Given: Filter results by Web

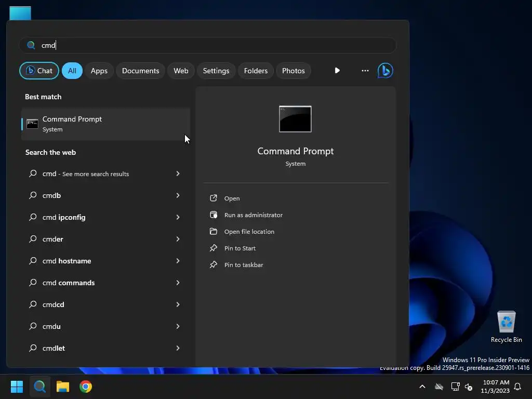Looking at the screenshot, I should (x=181, y=71).
